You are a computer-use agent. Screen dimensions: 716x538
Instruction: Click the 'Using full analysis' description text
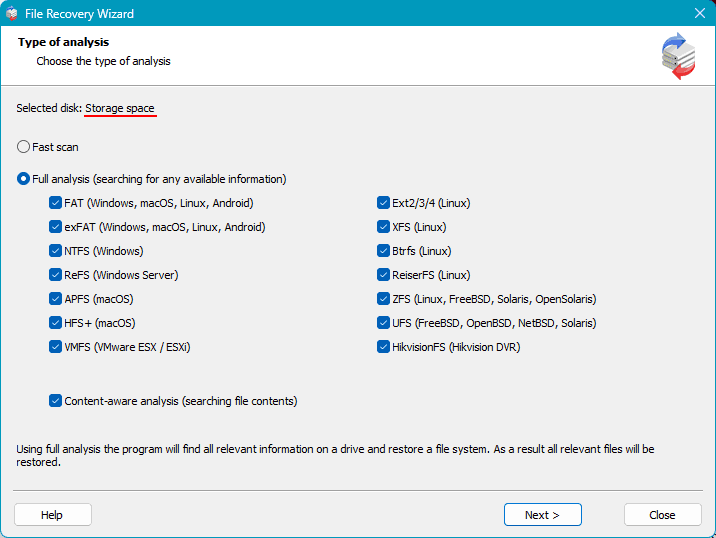click(x=335, y=455)
